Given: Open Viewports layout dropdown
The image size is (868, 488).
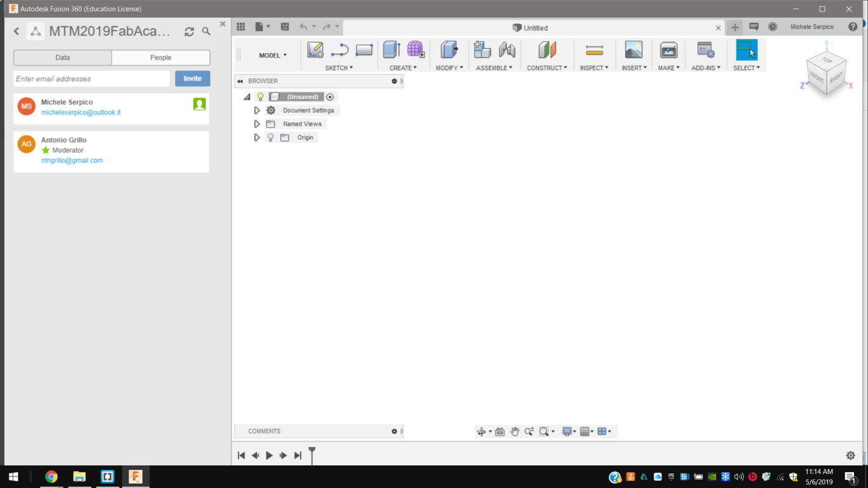Looking at the screenshot, I should point(604,431).
